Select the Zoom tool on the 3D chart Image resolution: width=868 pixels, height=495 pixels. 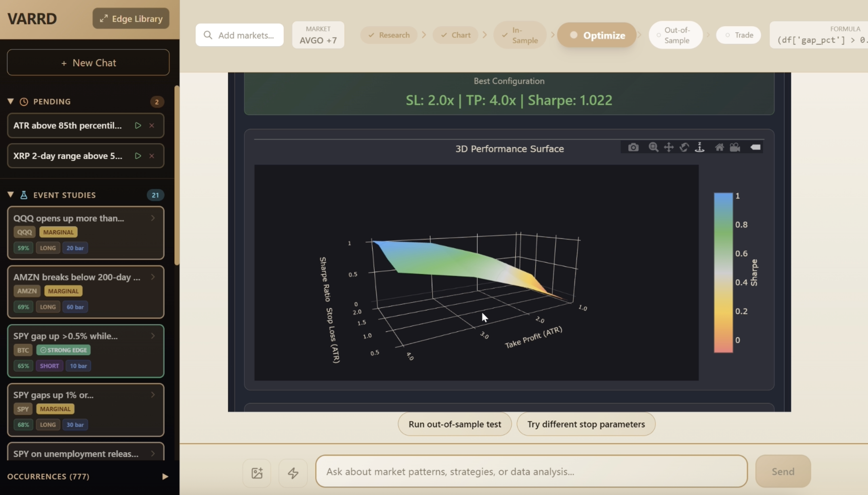(653, 147)
